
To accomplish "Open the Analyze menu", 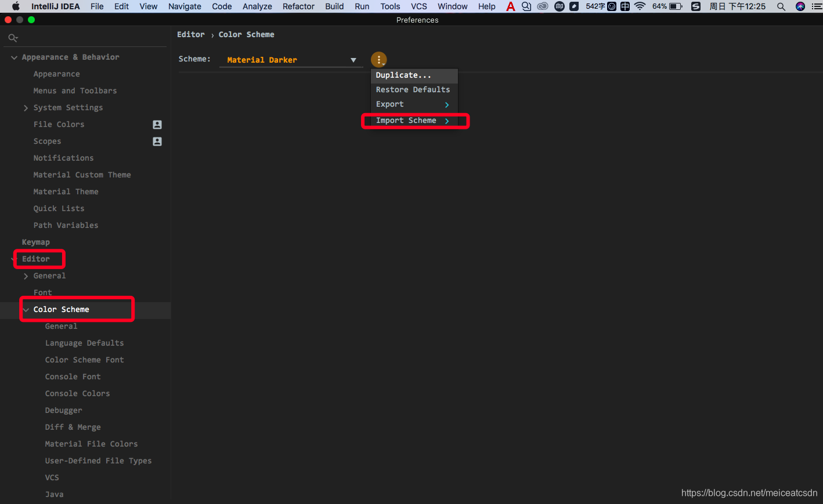I will pyautogui.click(x=257, y=6).
